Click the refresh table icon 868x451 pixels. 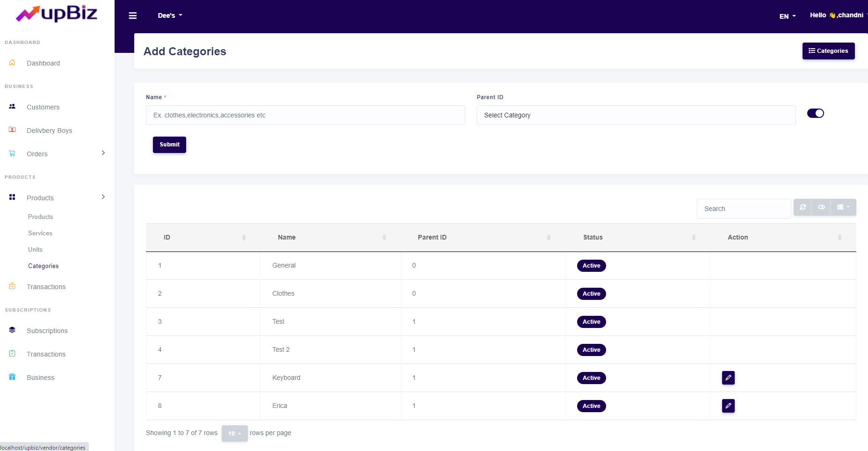coord(803,207)
